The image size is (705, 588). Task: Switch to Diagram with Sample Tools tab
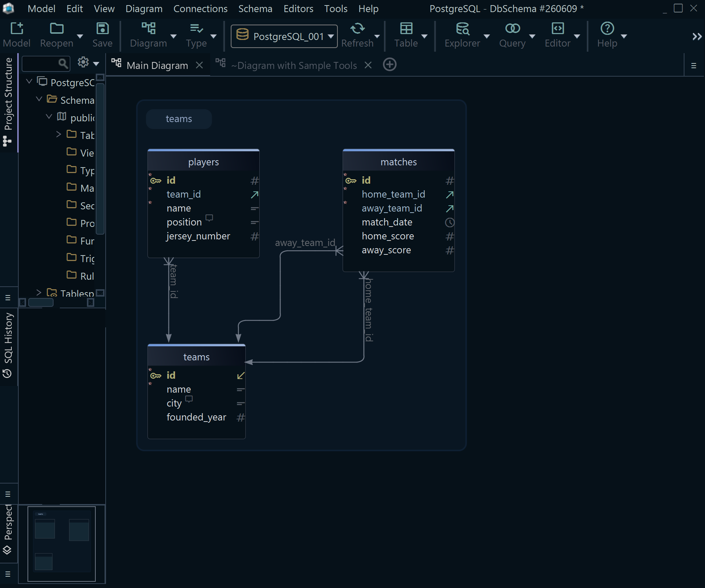click(x=294, y=66)
